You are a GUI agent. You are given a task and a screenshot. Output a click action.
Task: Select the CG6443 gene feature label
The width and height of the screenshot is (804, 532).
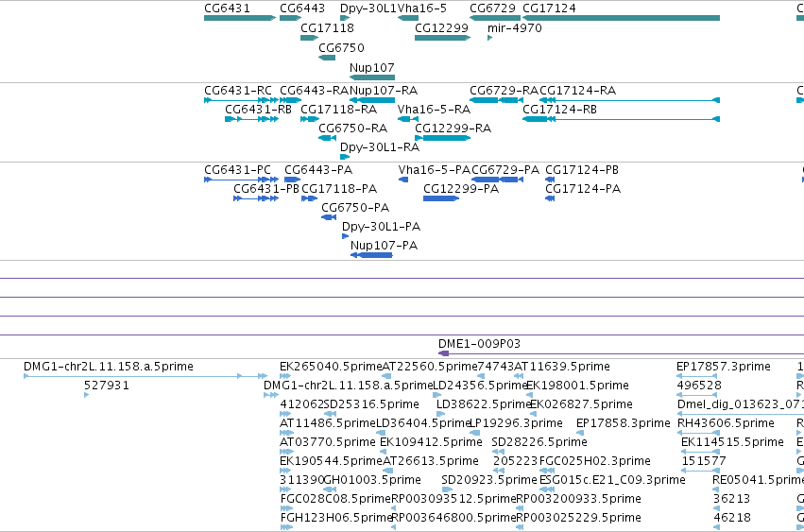click(x=302, y=9)
